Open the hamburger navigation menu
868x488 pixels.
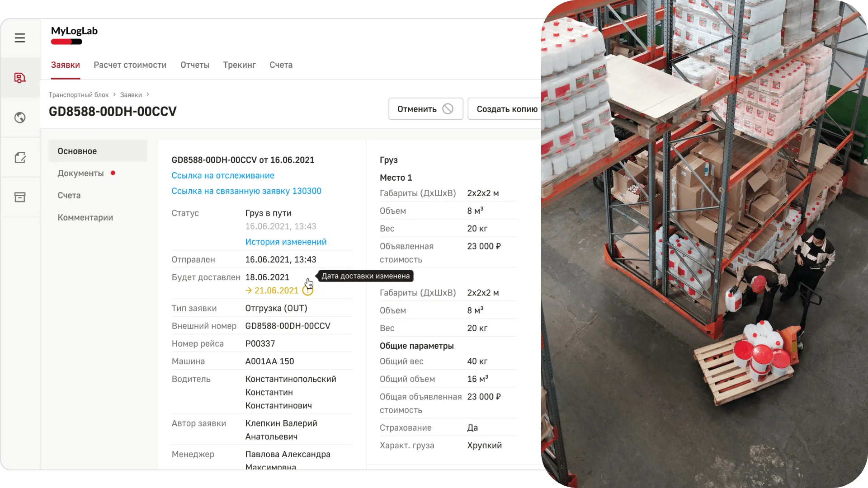(x=20, y=38)
